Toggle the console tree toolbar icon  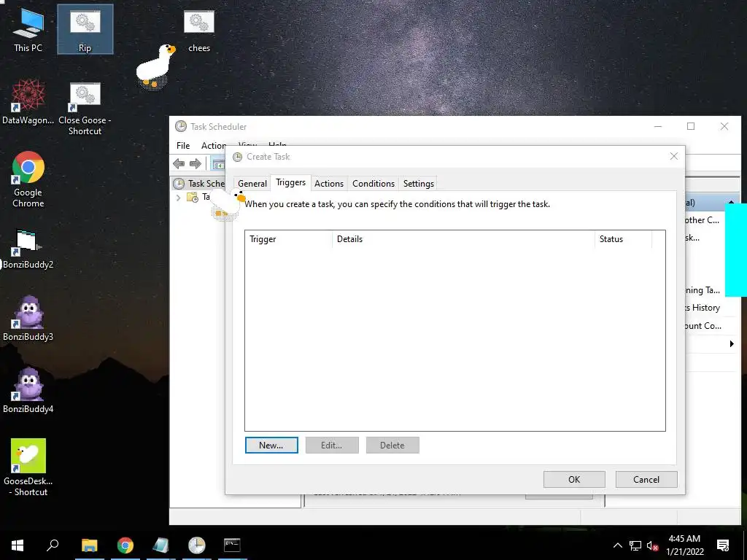(218, 164)
